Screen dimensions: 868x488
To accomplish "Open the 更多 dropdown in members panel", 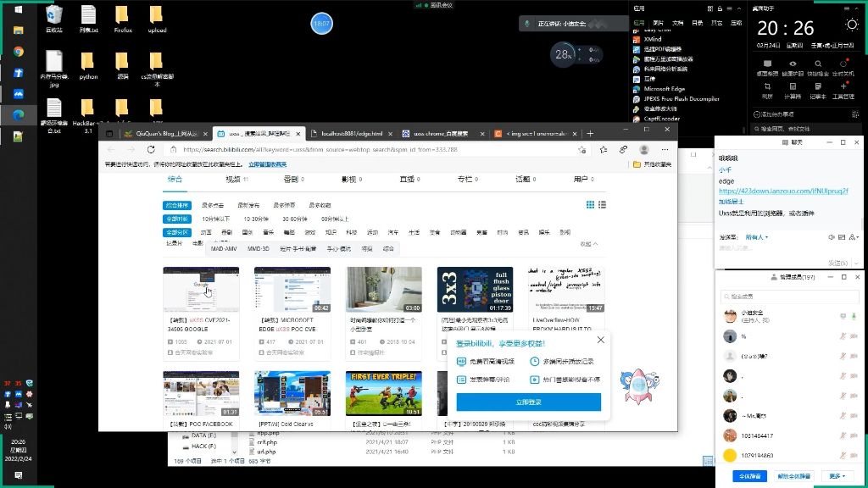I will click(837, 476).
